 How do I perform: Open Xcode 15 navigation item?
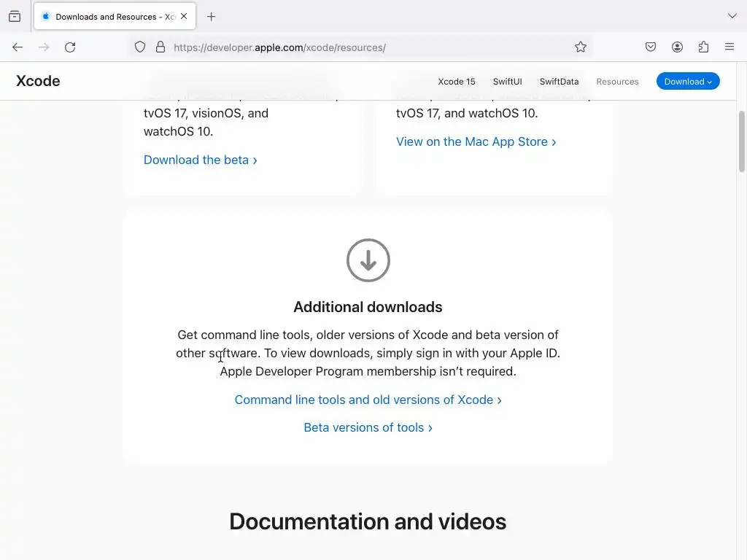457,82
